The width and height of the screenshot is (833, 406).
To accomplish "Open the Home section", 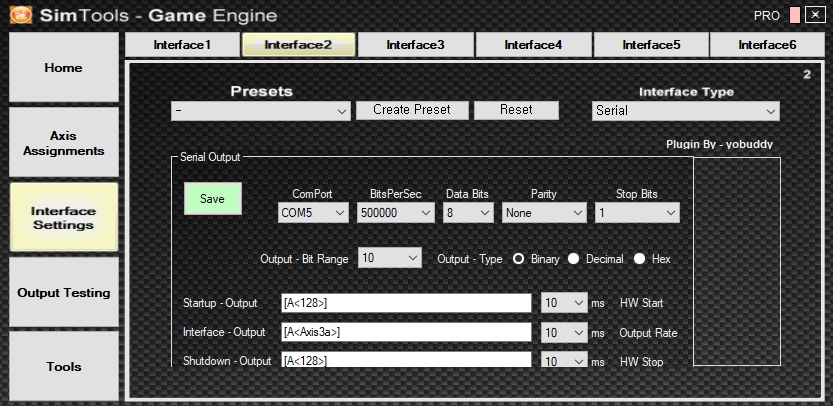I will [64, 67].
